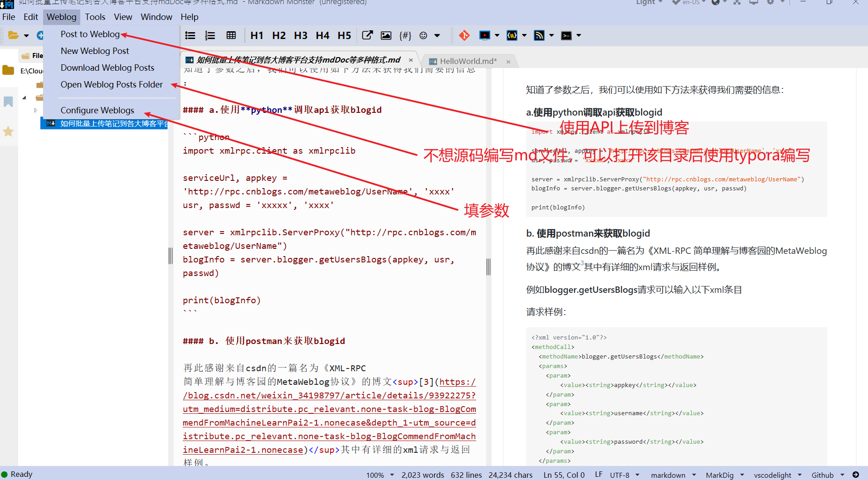Open the File menu
Screen dimensions: 868x480
(x=9, y=17)
